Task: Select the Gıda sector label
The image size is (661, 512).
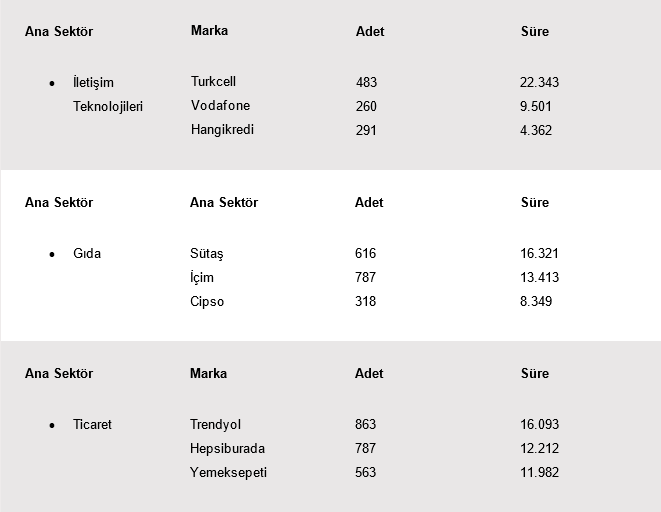Action: click(x=87, y=254)
